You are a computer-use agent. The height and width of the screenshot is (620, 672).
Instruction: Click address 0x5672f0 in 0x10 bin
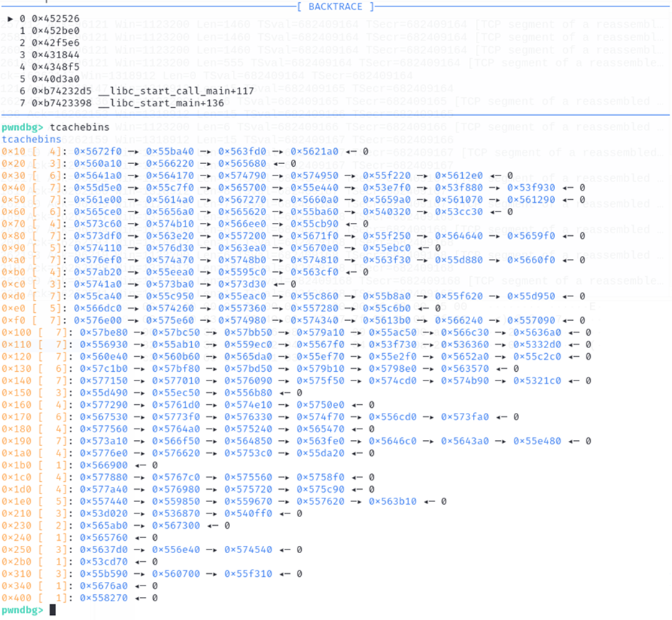tap(98, 151)
